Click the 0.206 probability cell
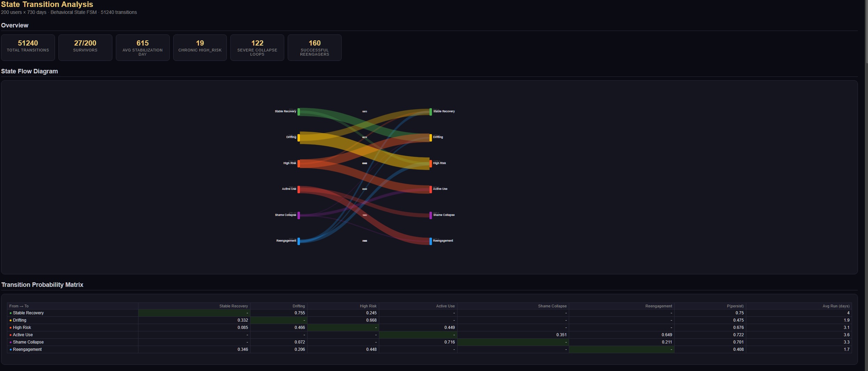The width and height of the screenshot is (868, 371). tap(279, 349)
